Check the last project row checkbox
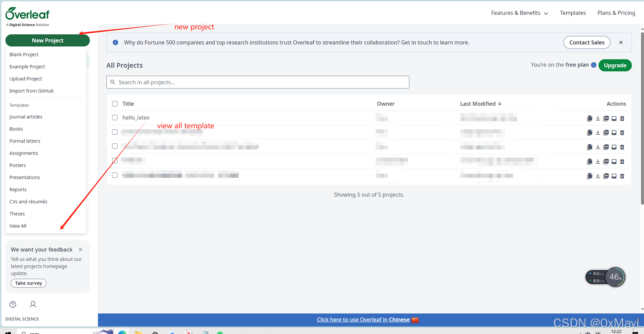 [x=115, y=175]
